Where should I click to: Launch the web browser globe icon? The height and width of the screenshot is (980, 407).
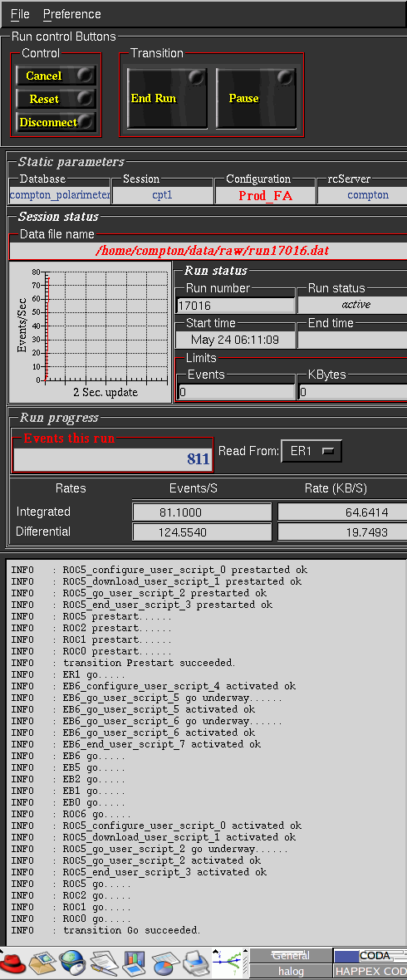pyautogui.click(x=72, y=963)
